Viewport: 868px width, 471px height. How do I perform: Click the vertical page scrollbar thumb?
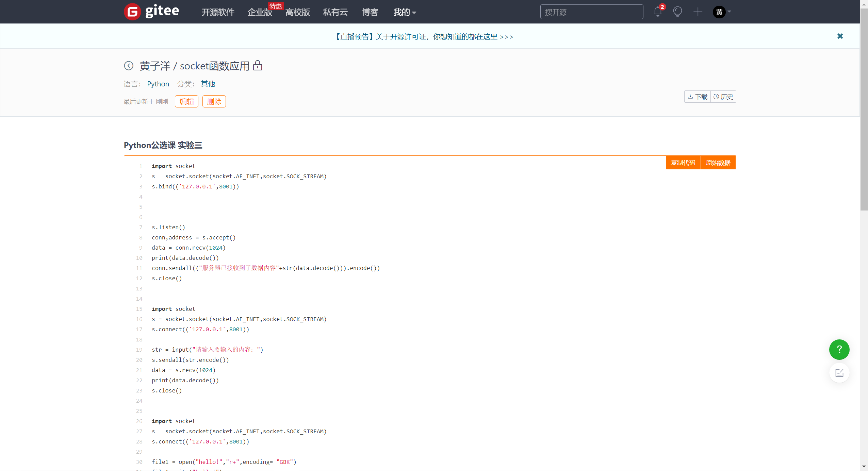click(x=864, y=109)
